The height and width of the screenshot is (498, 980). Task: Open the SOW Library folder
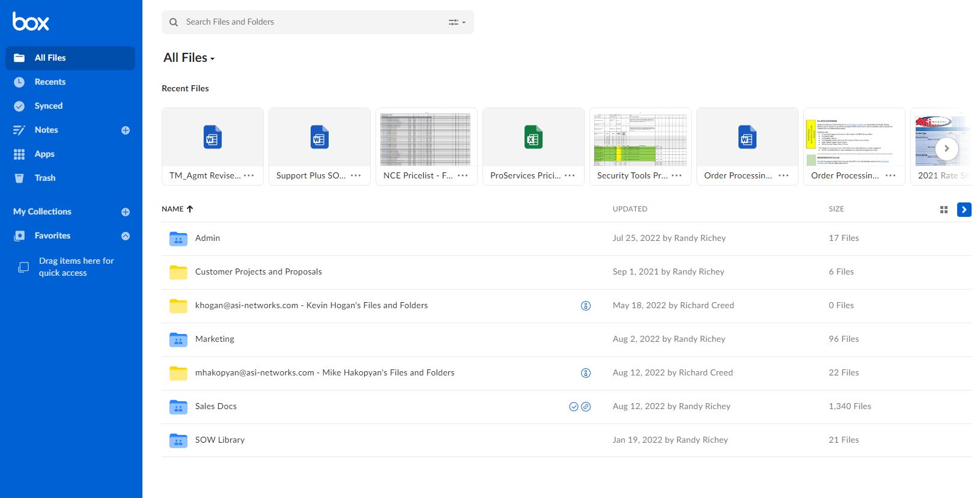pyautogui.click(x=219, y=440)
